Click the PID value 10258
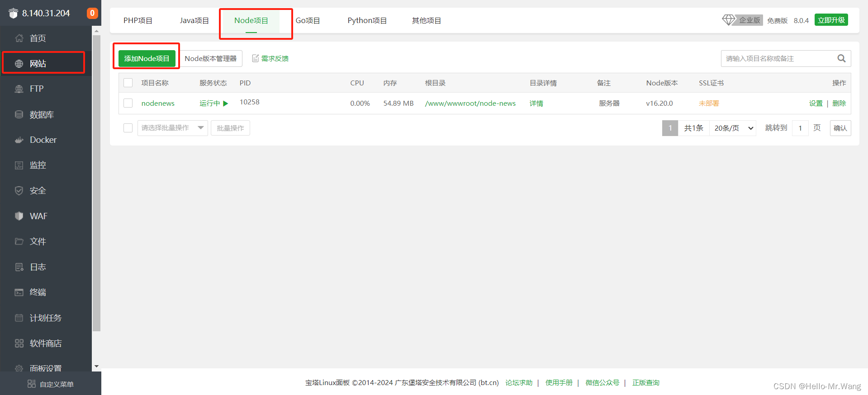The image size is (868, 395). click(x=250, y=102)
